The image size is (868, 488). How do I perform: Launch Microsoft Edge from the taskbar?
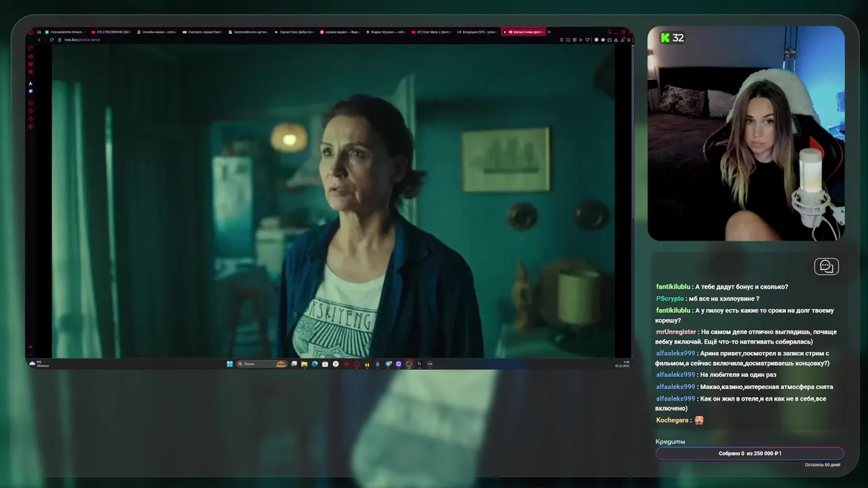[x=315, y=364]
